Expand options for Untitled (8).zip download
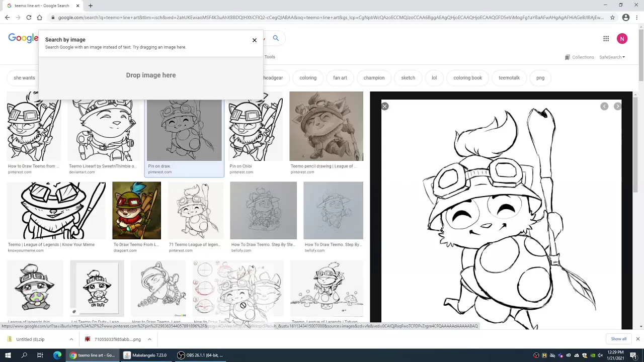 (71, 339)
